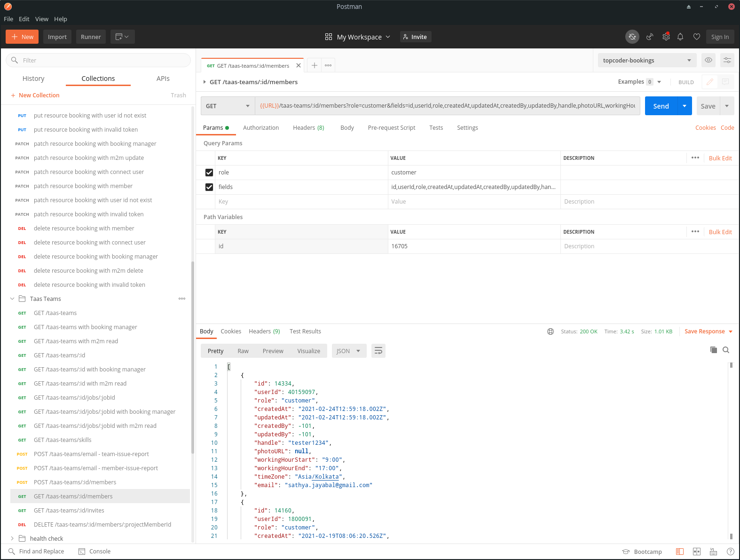740x560 pixels.
Task: Click the collections Filter field
Action: coord(98,60)
